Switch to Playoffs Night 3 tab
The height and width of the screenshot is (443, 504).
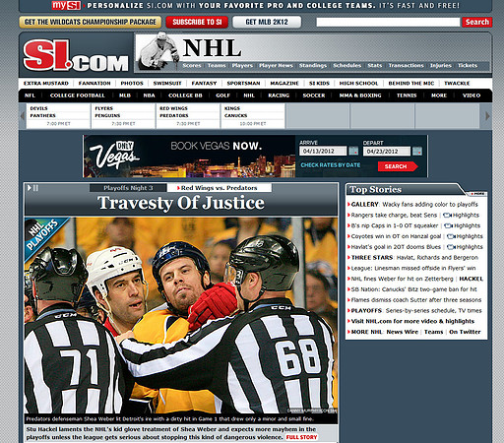[128, 188]
